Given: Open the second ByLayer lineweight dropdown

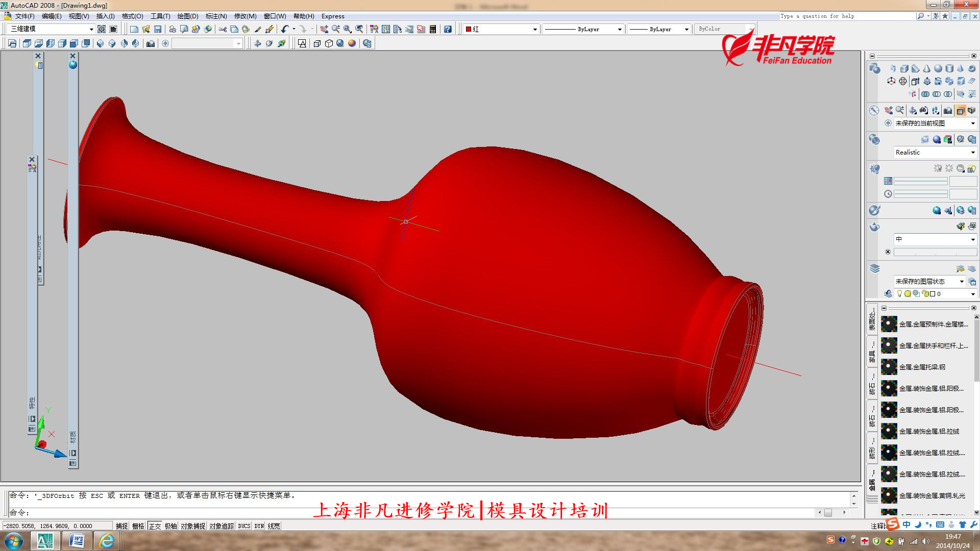Looking at the screenshot, I should (x=659, y=29).
